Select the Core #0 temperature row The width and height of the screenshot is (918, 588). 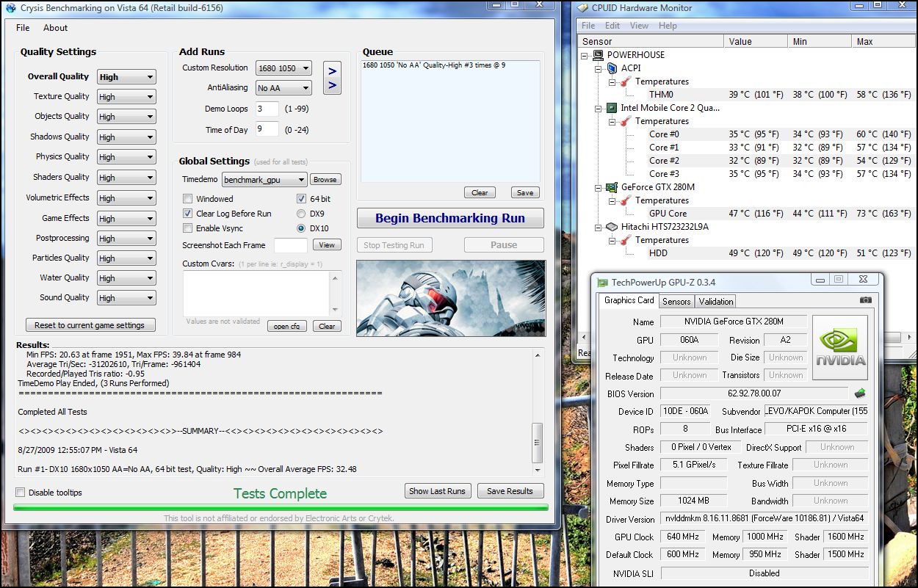(745, 134)
